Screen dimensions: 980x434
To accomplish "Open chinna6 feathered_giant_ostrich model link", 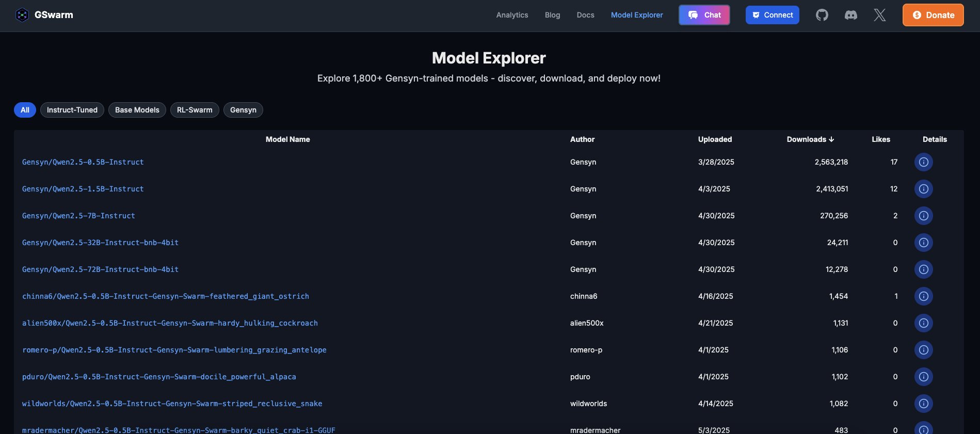I will 166,296.
